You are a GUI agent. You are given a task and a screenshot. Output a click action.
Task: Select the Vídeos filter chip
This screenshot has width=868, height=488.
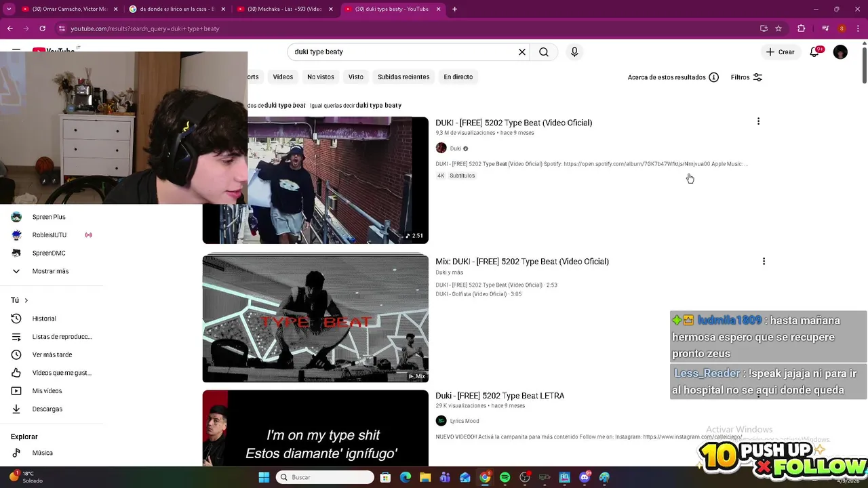(x=283, y=77)
